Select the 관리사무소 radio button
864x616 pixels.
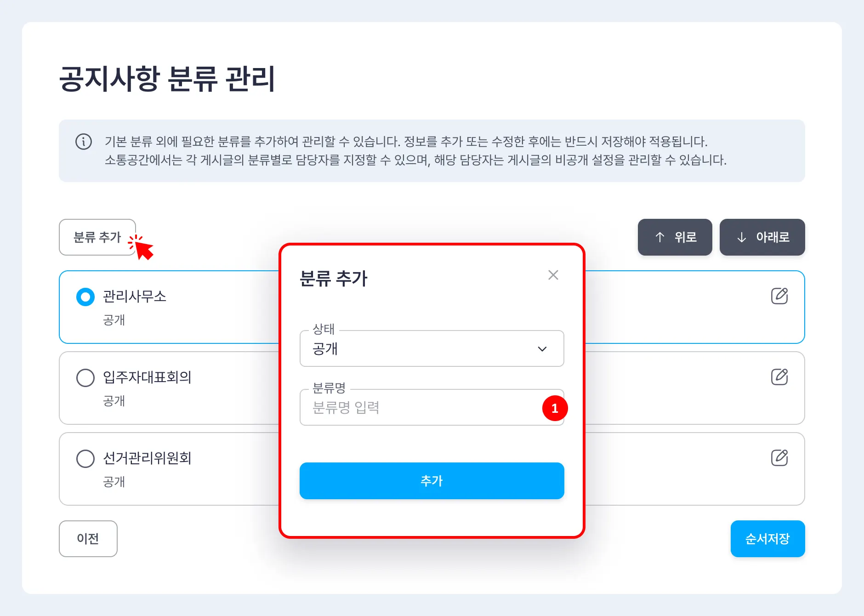pos(85,297)
